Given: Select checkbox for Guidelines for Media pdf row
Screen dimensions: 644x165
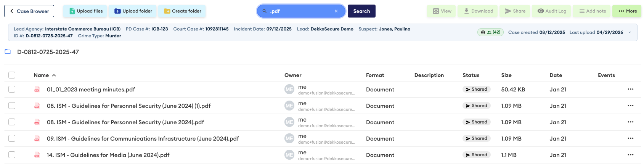Looking at the screenshot, I should [12, 155].
